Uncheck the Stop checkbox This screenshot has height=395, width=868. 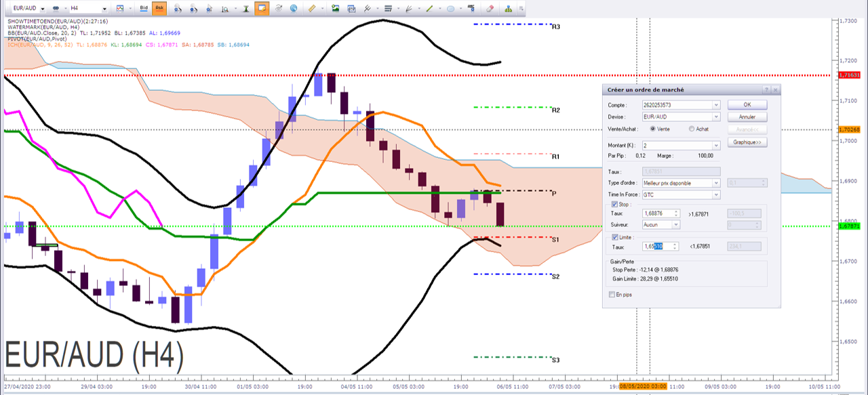[x=615, y=204]
